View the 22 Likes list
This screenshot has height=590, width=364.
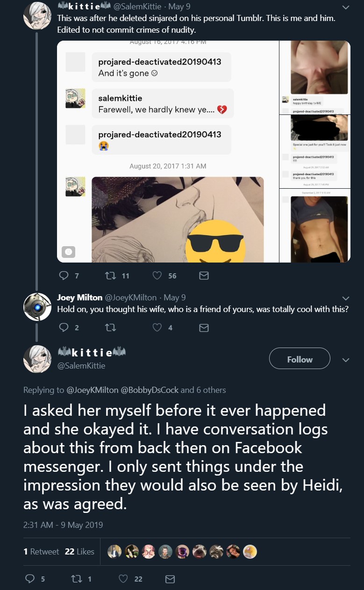coord(79,552)
